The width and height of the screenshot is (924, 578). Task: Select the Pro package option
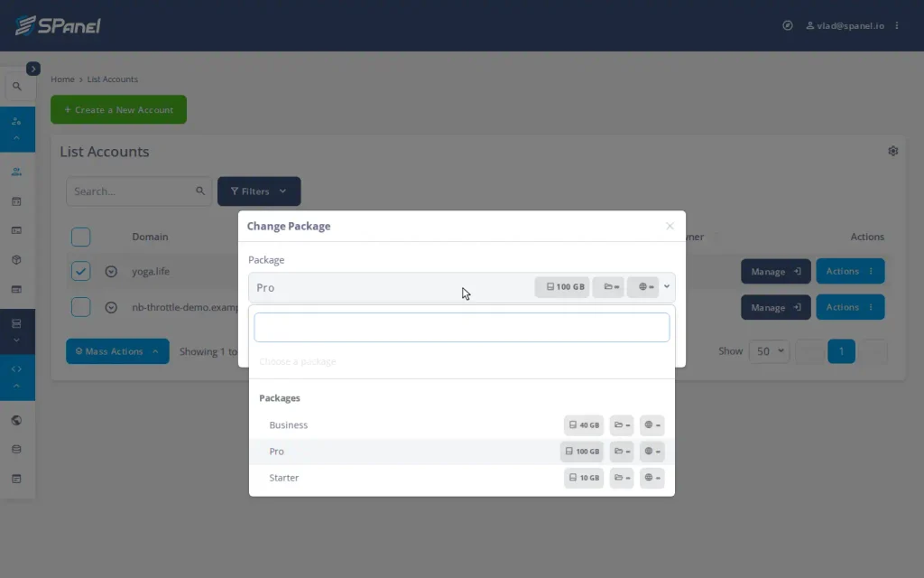point(461,452)
